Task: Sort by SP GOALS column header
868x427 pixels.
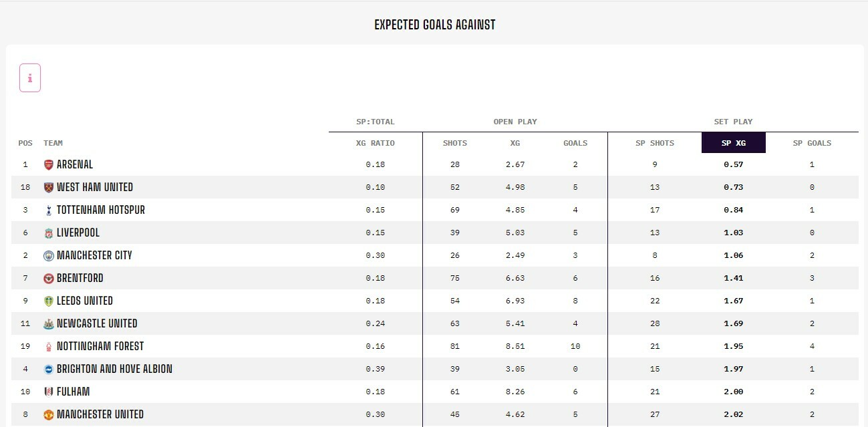Action: coord(812,143)
